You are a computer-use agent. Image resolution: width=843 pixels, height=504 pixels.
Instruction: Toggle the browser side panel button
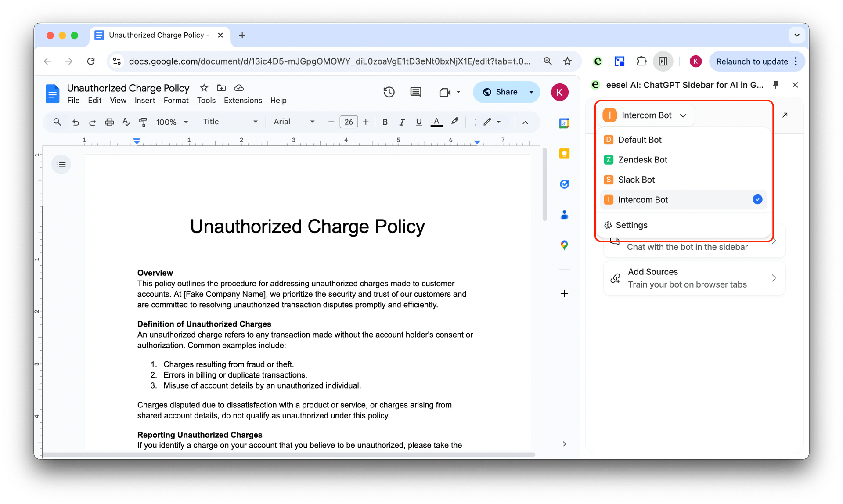coord(663,61)
